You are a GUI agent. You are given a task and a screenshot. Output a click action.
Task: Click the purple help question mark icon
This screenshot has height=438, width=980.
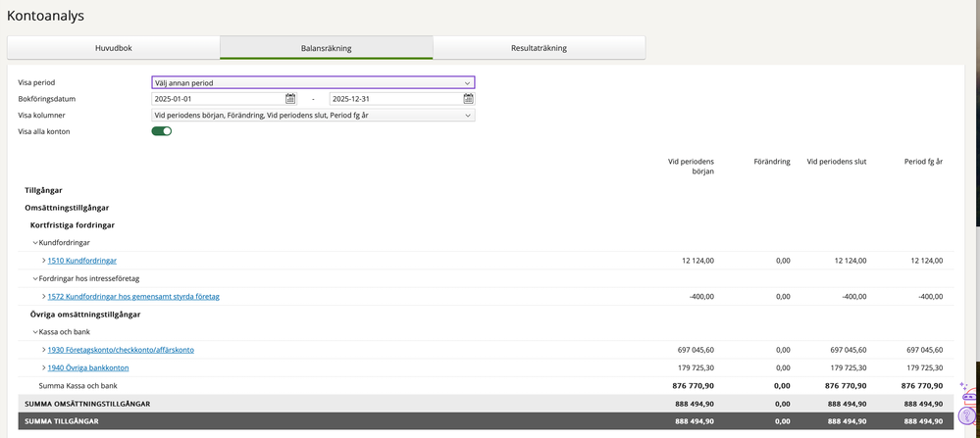tap(967, 414)
